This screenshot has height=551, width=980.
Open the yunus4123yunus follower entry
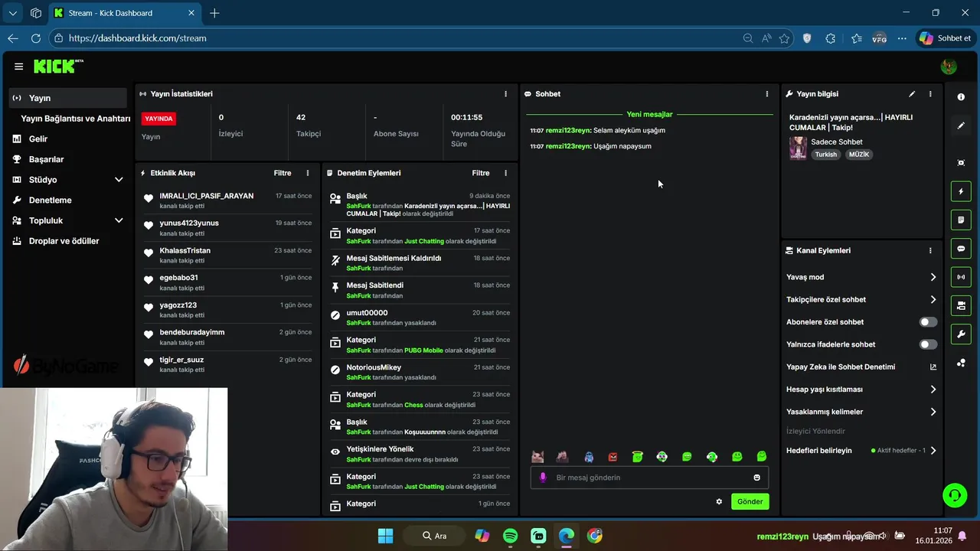227,228
